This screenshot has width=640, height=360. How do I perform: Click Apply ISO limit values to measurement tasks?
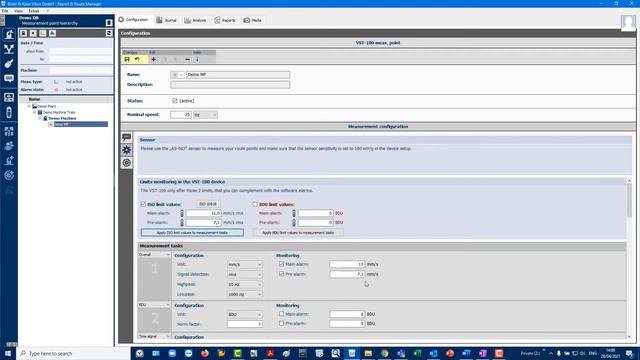point(192,233)
